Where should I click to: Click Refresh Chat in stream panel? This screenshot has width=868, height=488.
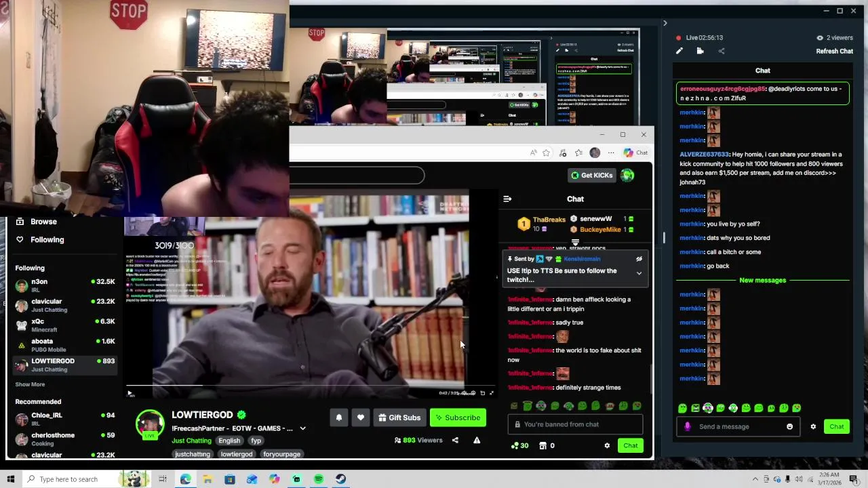[x=834, y=51]
